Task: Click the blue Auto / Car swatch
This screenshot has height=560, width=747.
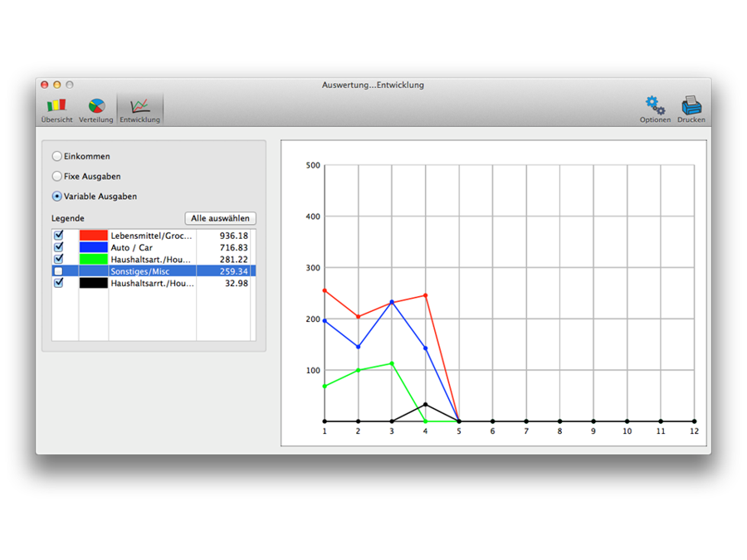Action: point(94,247)
